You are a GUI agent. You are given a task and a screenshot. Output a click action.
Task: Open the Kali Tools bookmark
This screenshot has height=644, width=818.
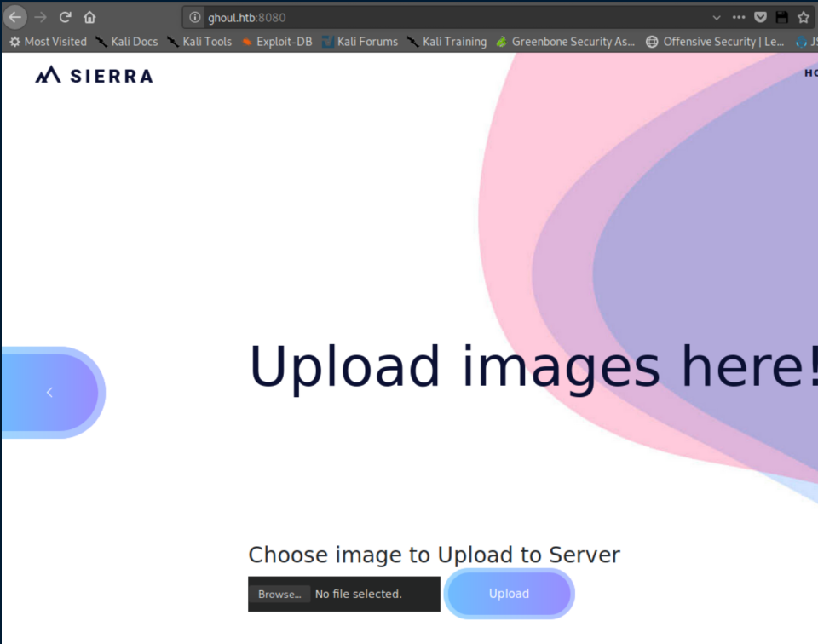(199, 42)
